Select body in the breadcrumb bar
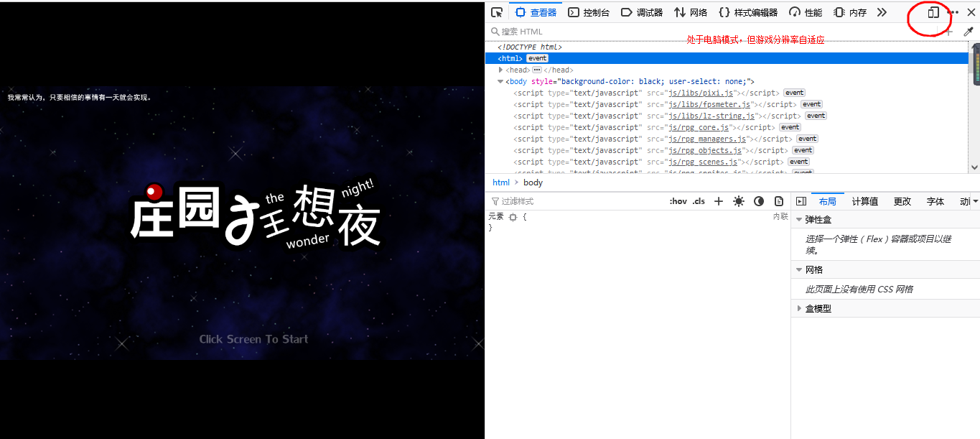Viewport: 980px width, 439px height. tap(533, 182)
